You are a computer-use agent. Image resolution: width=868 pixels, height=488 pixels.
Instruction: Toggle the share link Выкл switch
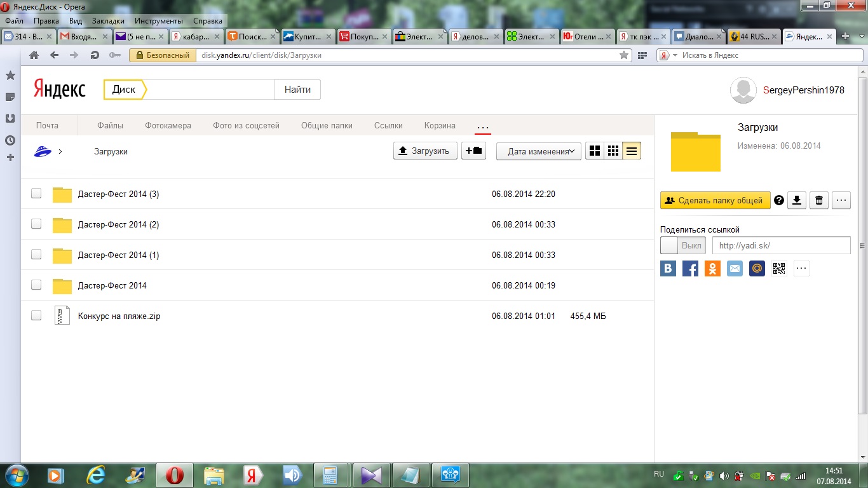tap(683, 245)
